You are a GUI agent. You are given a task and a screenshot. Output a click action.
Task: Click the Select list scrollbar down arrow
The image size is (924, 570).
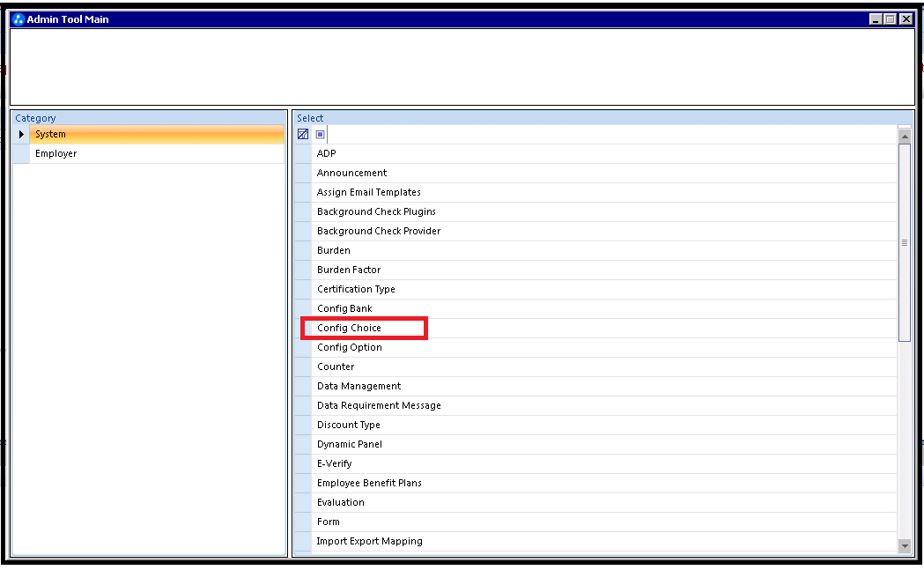[905, 546]
